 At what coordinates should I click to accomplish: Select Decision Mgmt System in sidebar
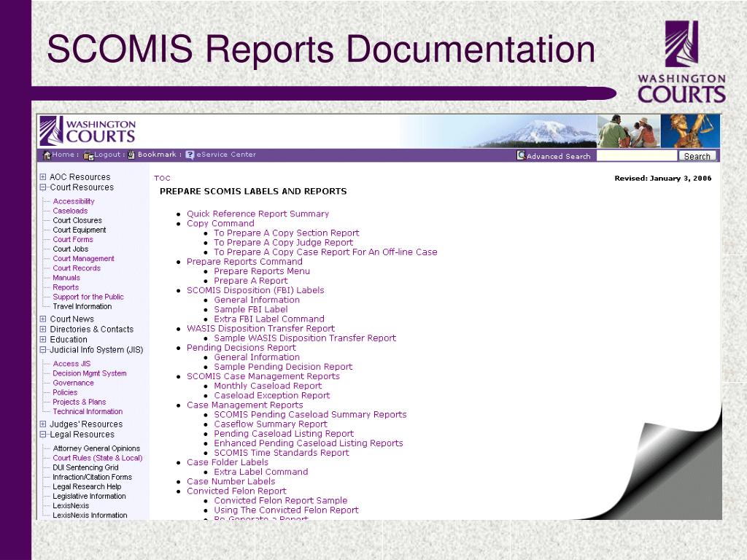(x=90, y=373)
